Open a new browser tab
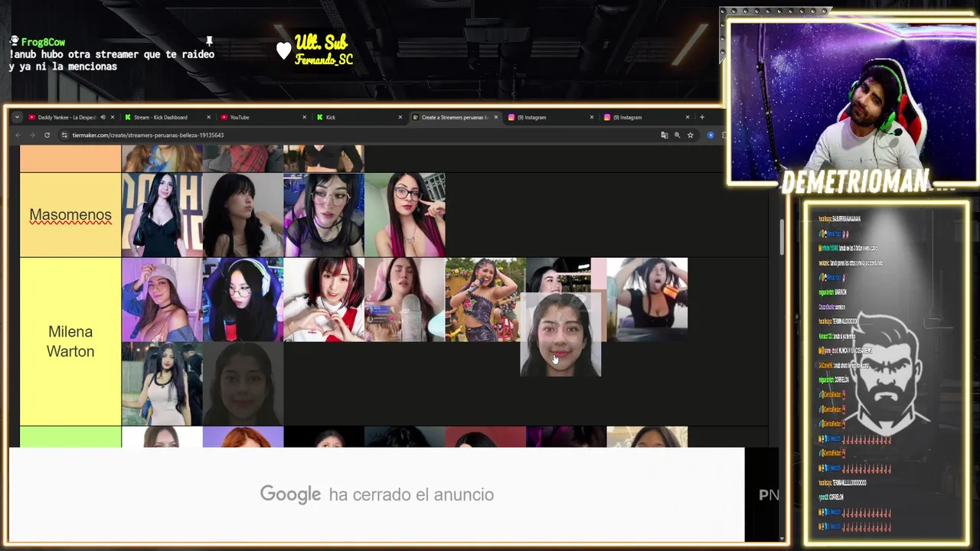 click(x=701, y=117)
